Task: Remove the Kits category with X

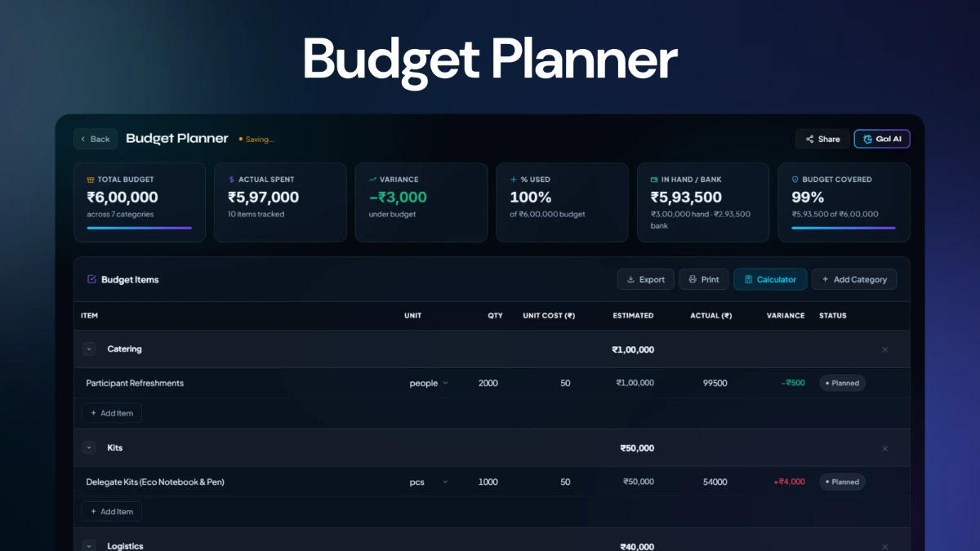Action: tap(884, 448)
